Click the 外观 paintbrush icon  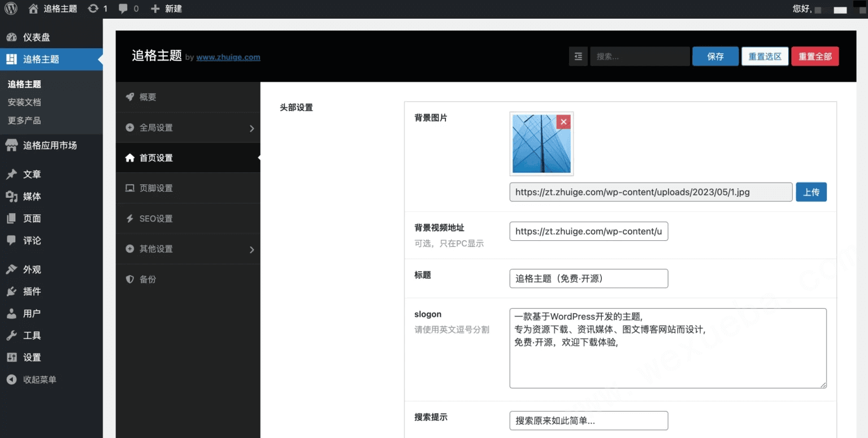click(11, 270)
